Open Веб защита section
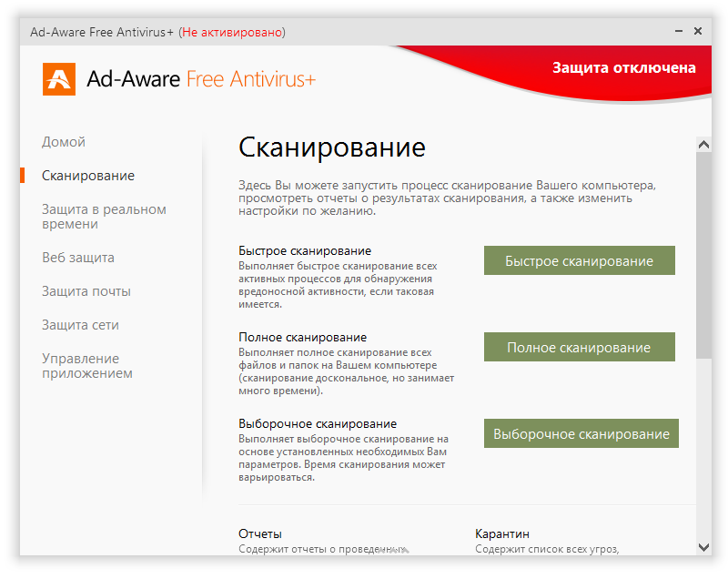Image resolution: width=728 pixels, height=579 pixels. pos(78,258)
